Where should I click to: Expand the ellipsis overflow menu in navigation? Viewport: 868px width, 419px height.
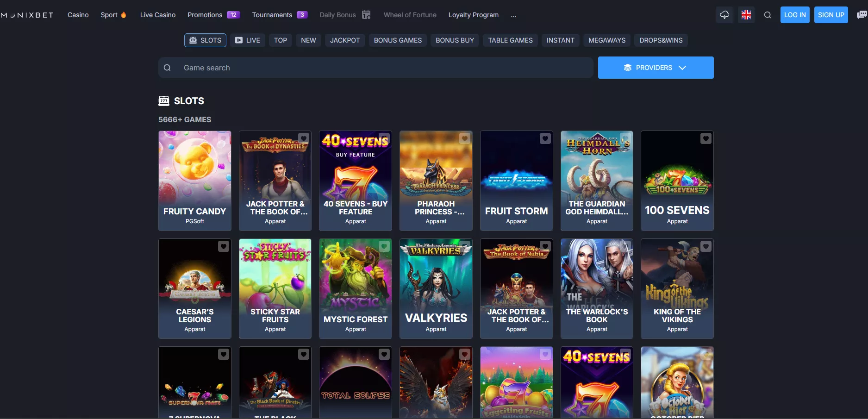[513, 15]
